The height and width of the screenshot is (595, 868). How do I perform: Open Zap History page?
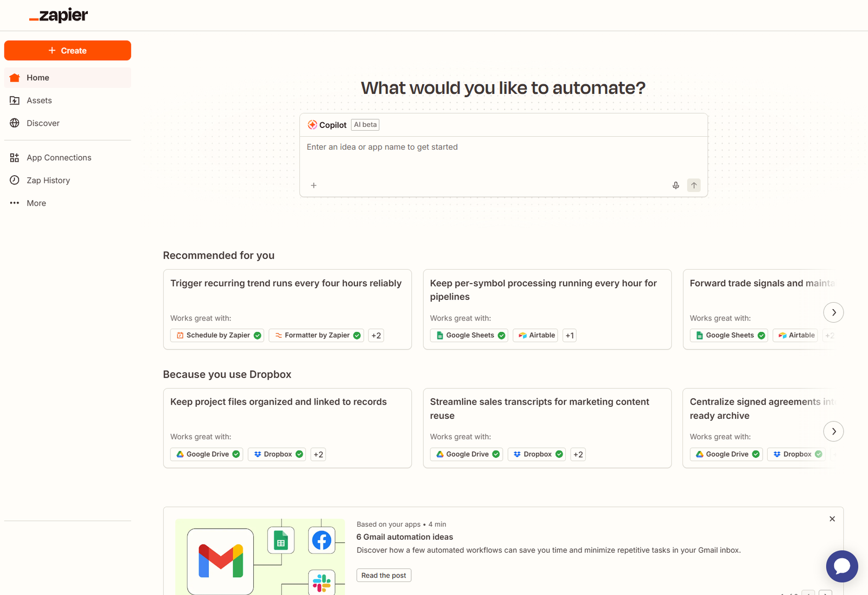point(48,181)
